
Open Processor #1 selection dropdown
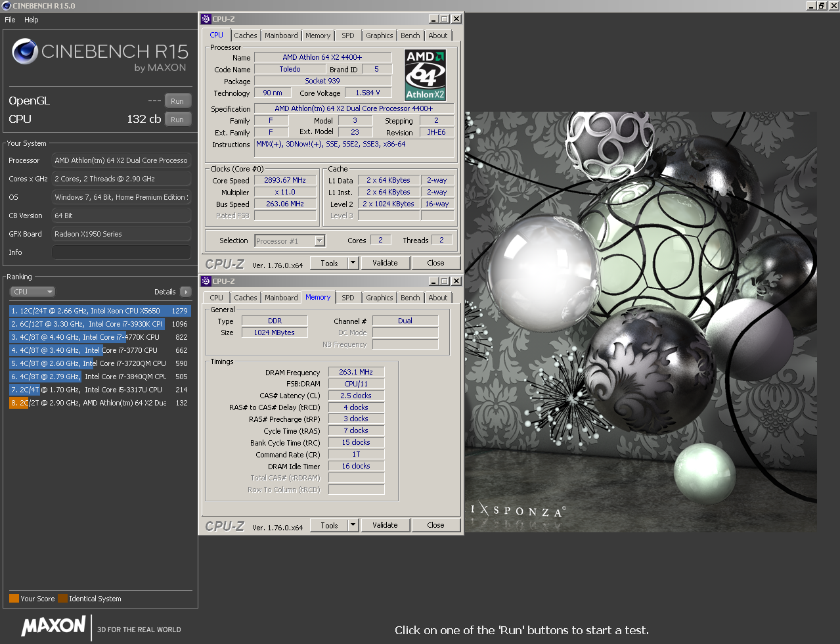tap(290, 241)
